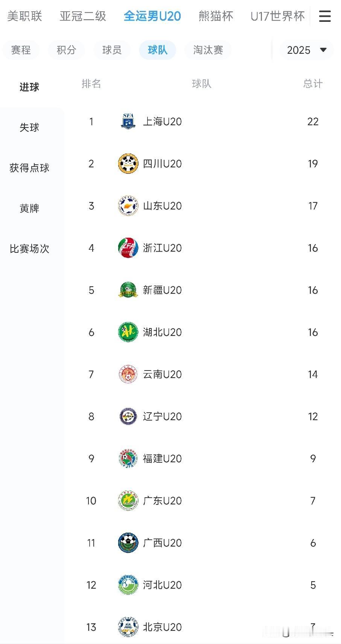
Task: Tap the 湖北U20 team logo
Action: tap(128, 332)
